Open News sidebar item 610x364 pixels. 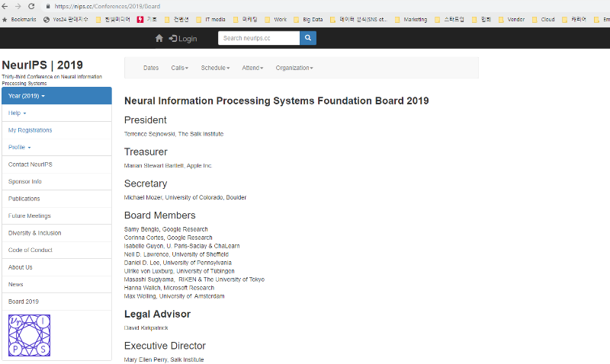click(x=56, y=284)
